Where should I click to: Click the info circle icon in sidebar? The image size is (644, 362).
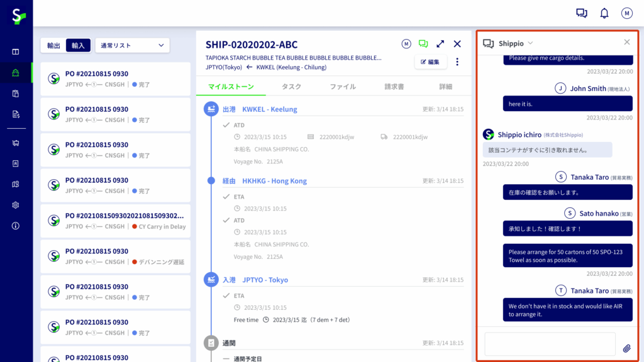click(16, 226)
